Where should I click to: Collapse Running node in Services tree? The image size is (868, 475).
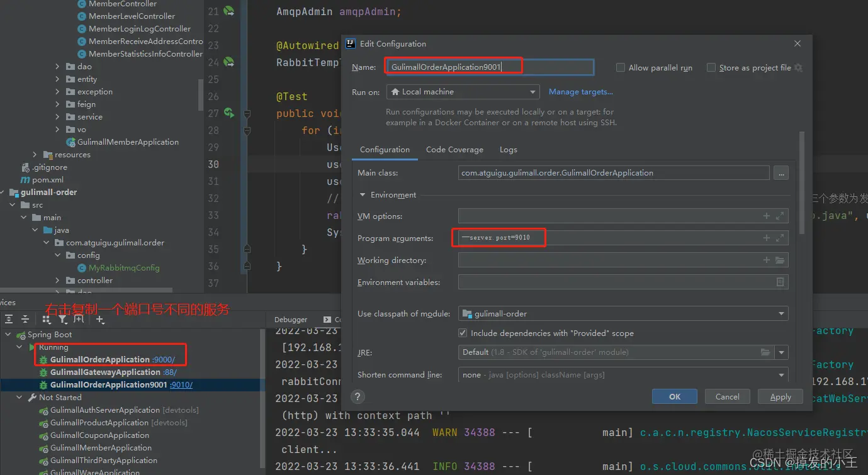[20, 347]
